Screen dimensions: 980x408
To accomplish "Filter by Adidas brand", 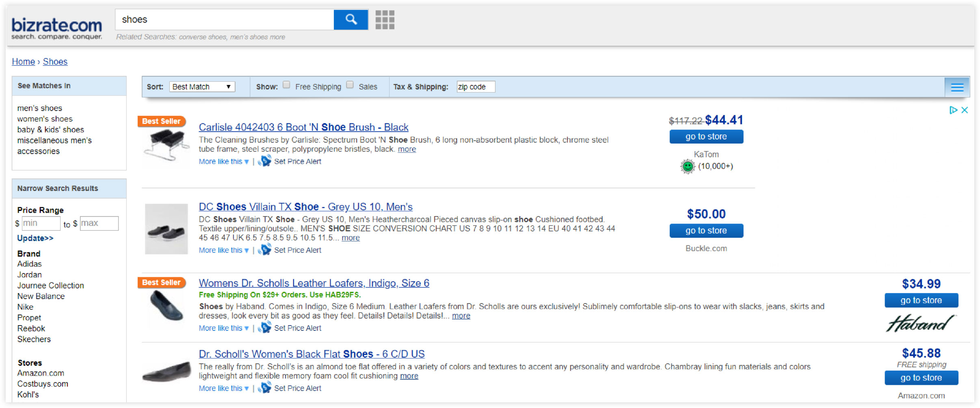I will point(29,264).
